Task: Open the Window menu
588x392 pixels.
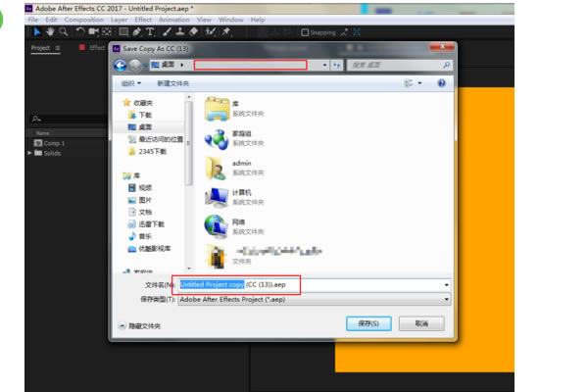Action: (231, 20)
